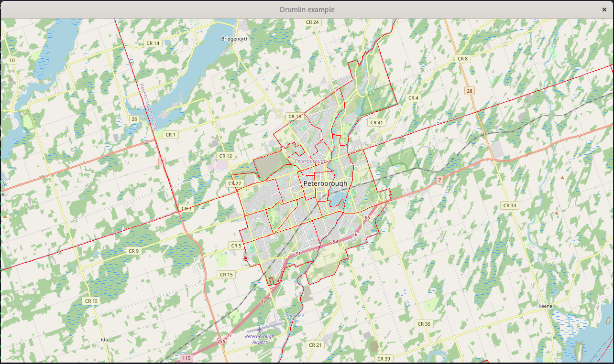Select the CR 35 road shield
This screenshot has height=364, width=614.
coord(424,324)
